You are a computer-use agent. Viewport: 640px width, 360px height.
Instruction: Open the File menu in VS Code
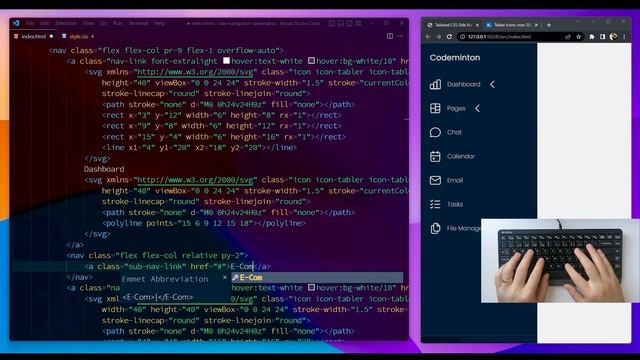coord(30,23)
